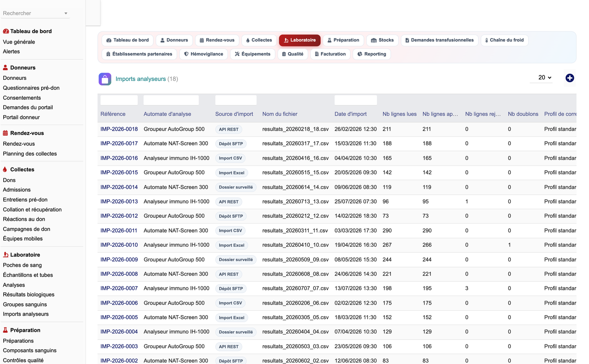Viewport: 589px width, 364px height.
Task: Open Imports analyseurs sidebar item
Action: coord(26,314)
